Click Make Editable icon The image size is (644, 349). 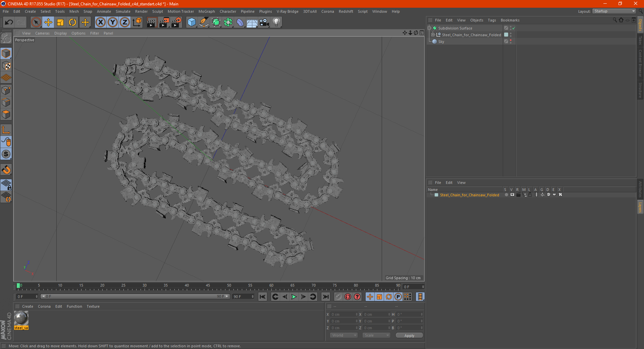(x=6, y=38)
